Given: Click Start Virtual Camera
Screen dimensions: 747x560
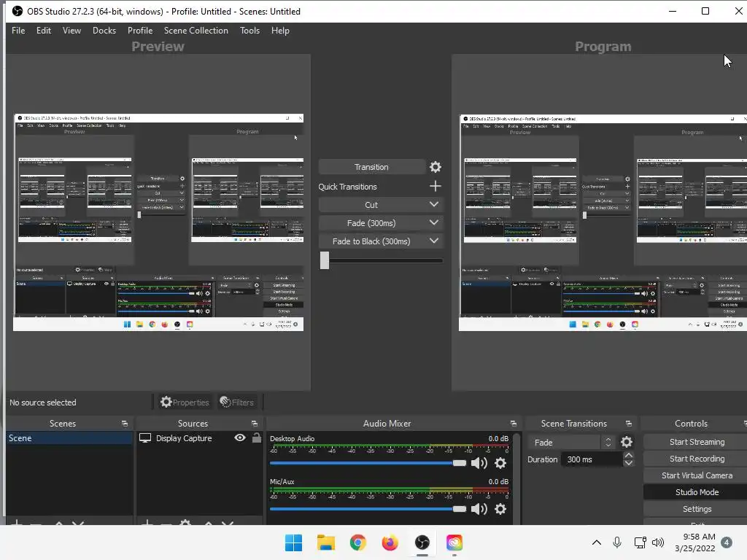Looking at the screenshot, I should 697,475.
